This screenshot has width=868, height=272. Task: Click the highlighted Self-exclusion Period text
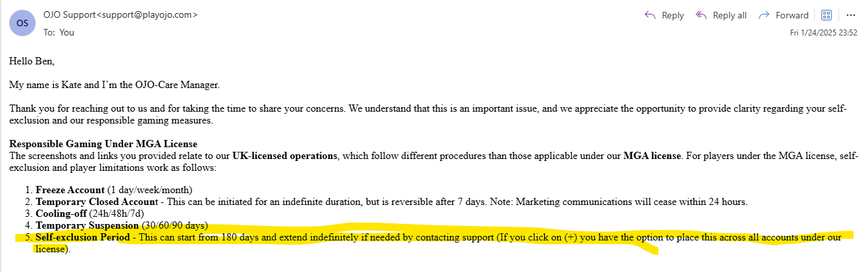click(x=82, y=237)
